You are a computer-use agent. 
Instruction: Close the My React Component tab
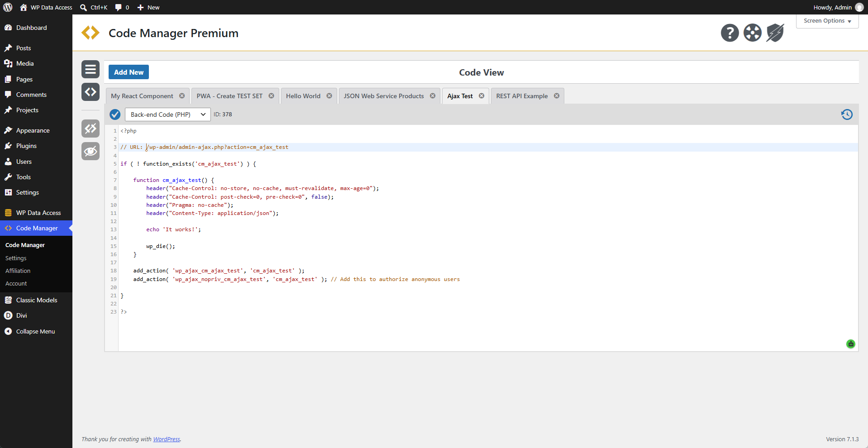(x=182, y=96)
